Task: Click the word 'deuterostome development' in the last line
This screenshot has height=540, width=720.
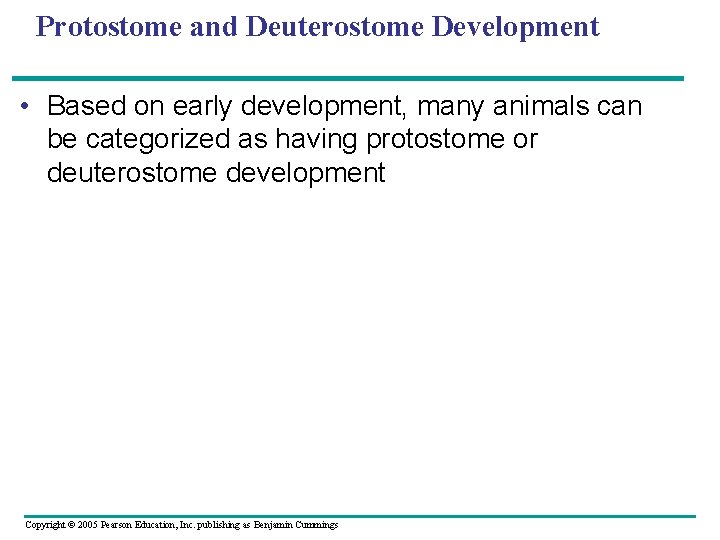Action: [x=216, y=173]
